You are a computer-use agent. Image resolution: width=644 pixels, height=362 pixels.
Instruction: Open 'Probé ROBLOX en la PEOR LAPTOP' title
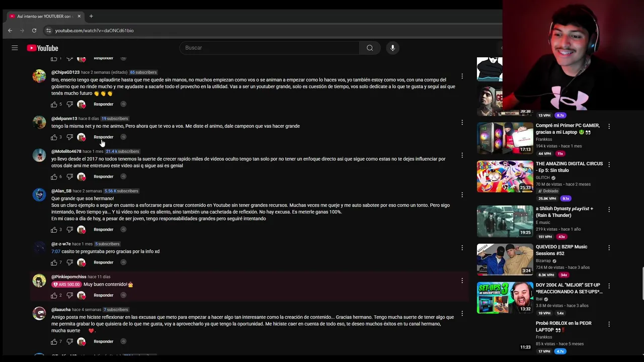point(563,326)
